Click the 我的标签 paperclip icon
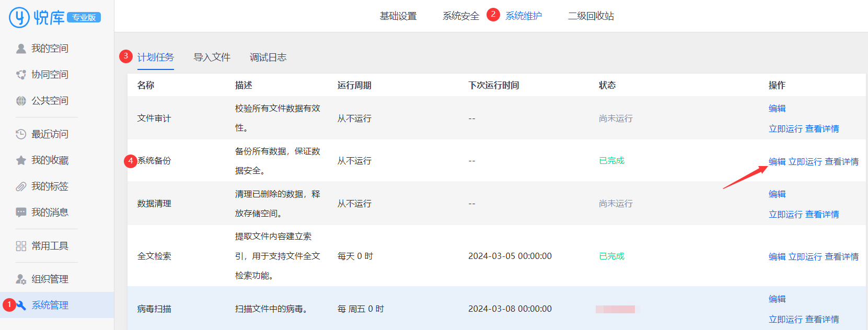The image size is (868, 330). pyautogui.click(x=21, y=186)
